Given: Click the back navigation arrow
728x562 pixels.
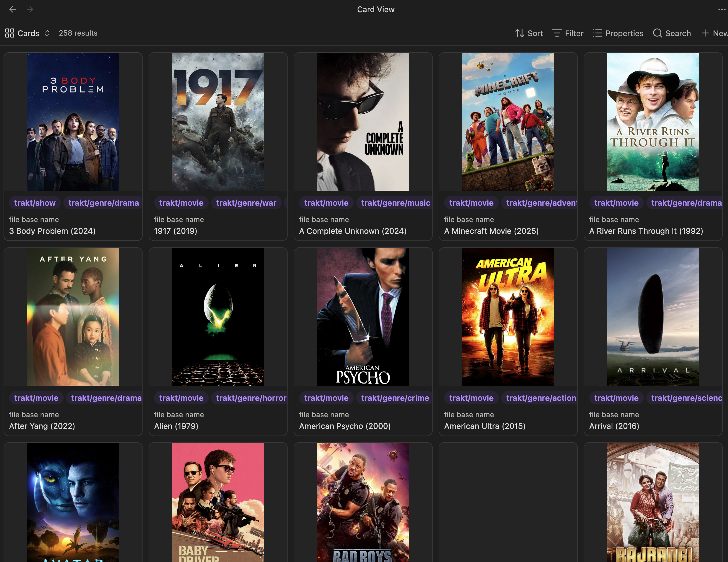Looking at the screenshot, I should (13, 9).
